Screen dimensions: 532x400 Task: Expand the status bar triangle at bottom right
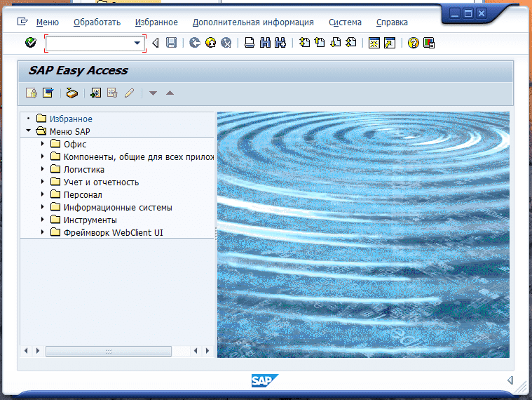point(510,380)
